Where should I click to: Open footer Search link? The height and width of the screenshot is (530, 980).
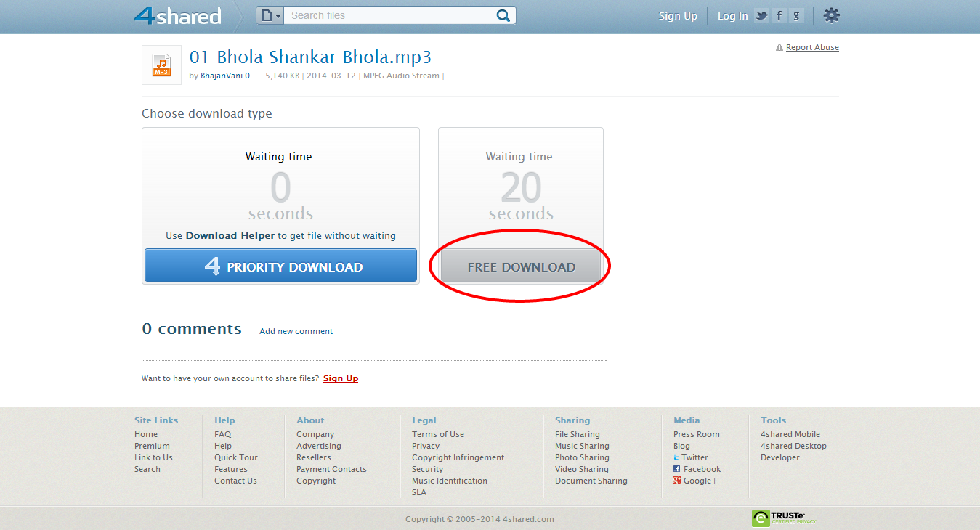pyautogui.click(x=147, y=469)
